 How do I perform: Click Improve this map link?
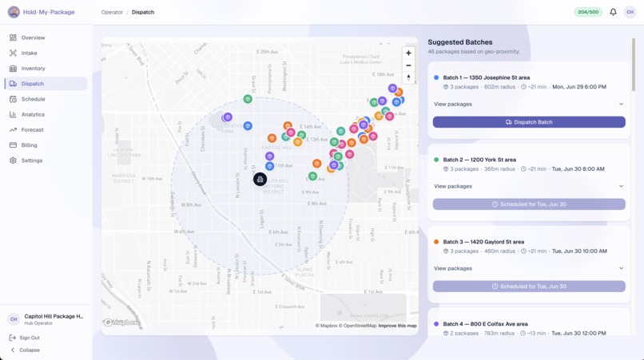pyautogui.click(x=398, y=326)
